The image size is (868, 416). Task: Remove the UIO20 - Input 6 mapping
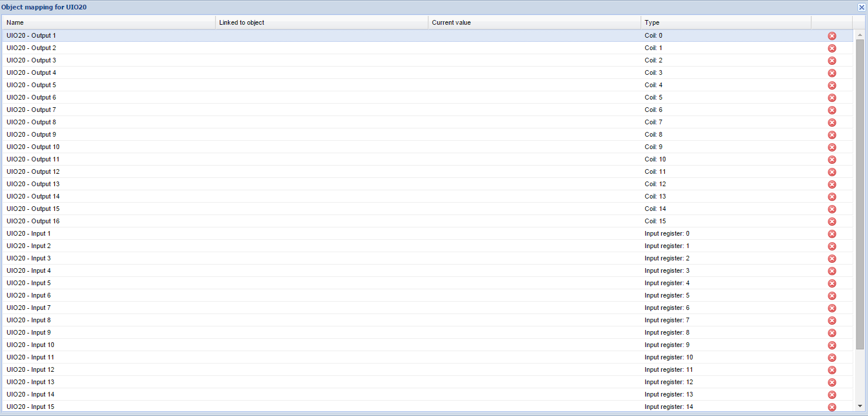[x=832, y=296]
